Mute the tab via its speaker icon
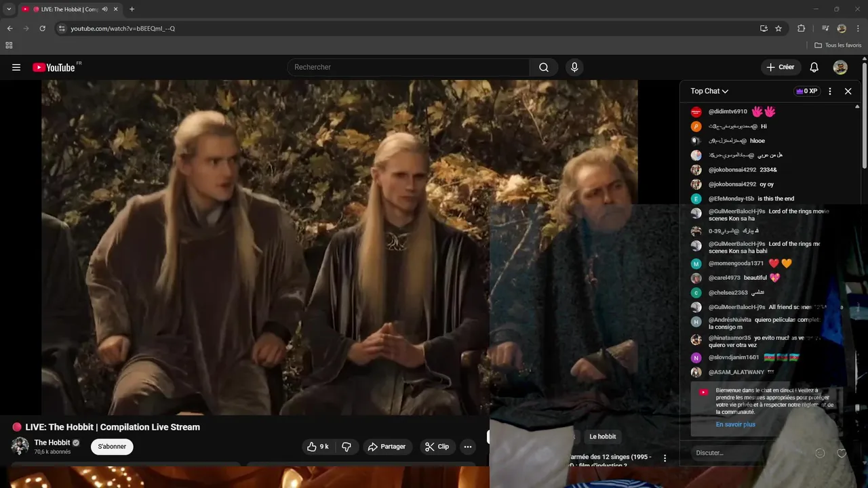Viewport: 868px width, 488px height. click(x=104, y=9)
